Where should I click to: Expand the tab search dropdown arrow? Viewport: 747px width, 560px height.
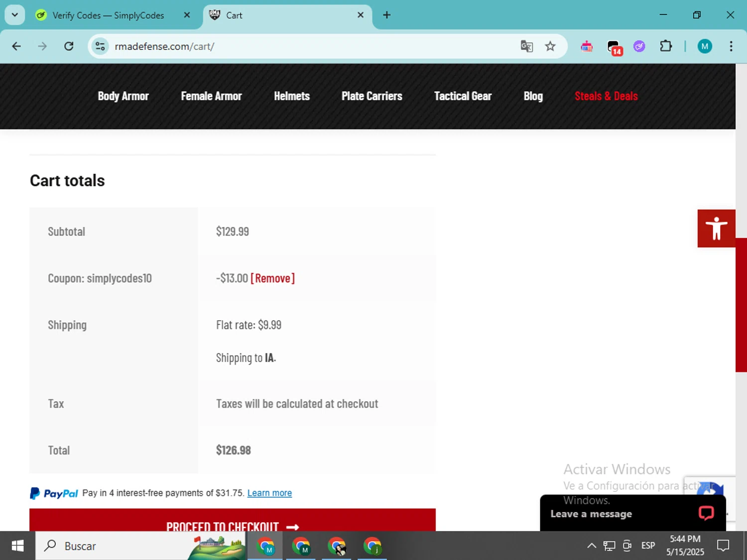tap(14, 15)
